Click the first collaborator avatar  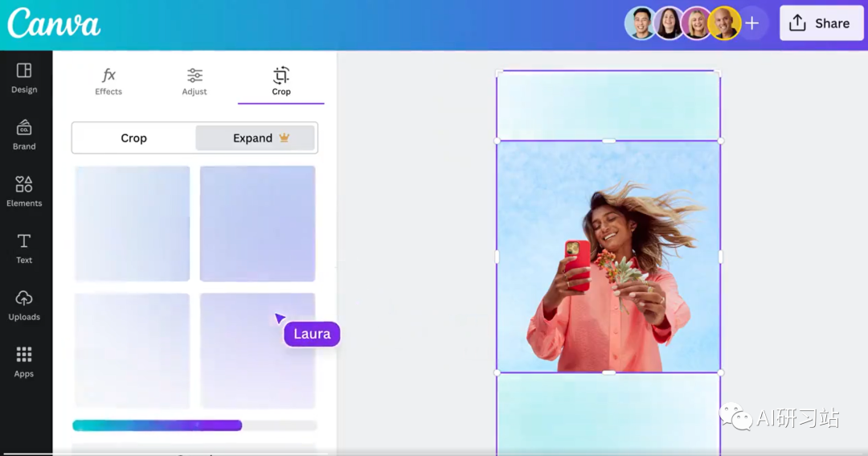click(x=641, y=23)
